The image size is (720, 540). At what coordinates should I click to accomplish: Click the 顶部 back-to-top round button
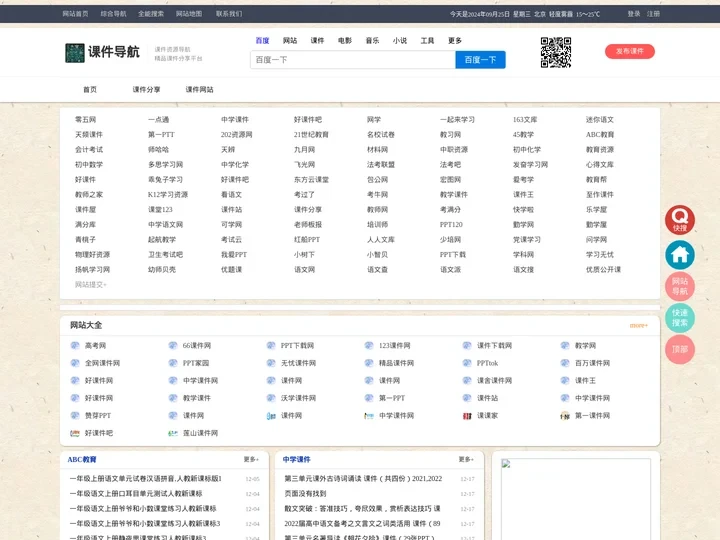pyautogui.click(x=680, y=349)
